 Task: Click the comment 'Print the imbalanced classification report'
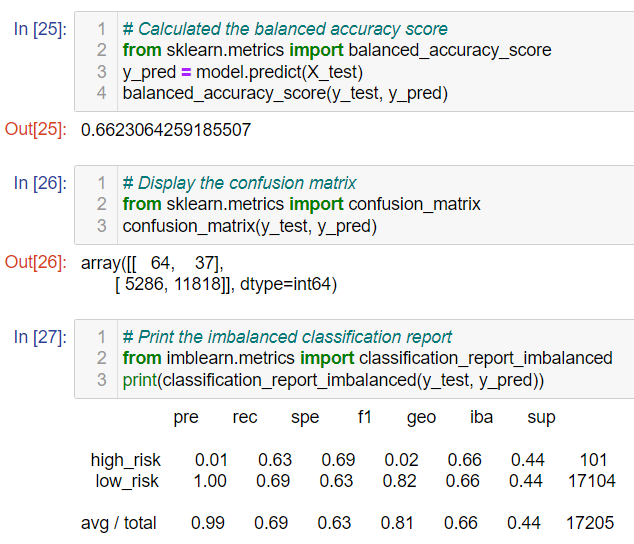[287, 337]
